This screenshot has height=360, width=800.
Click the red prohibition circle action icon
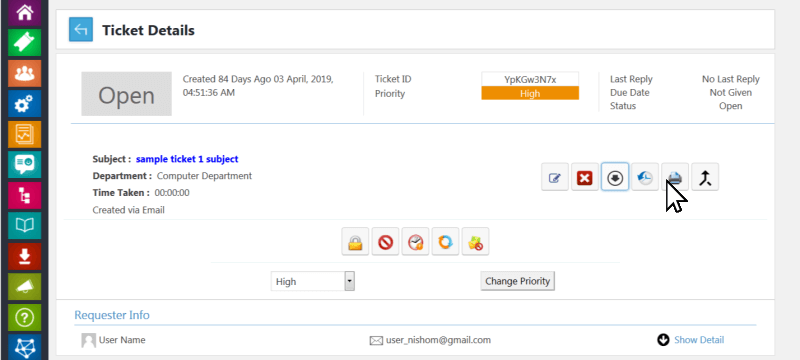pos(385,242)
